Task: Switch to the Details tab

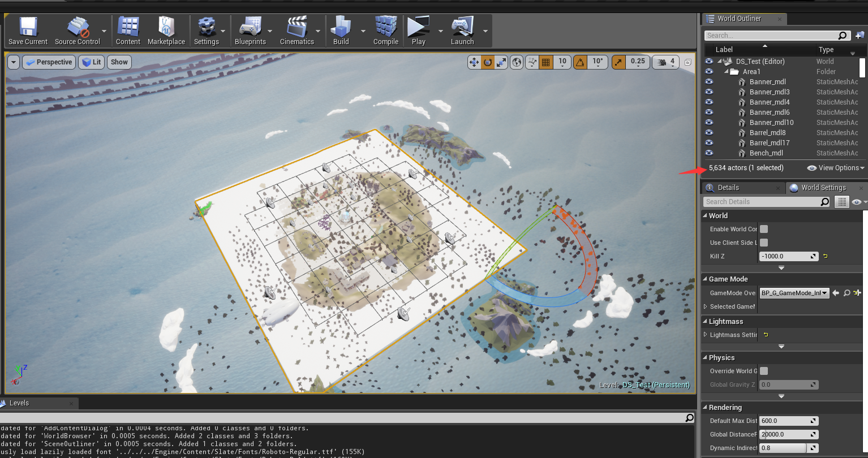Action: [728, 188]
